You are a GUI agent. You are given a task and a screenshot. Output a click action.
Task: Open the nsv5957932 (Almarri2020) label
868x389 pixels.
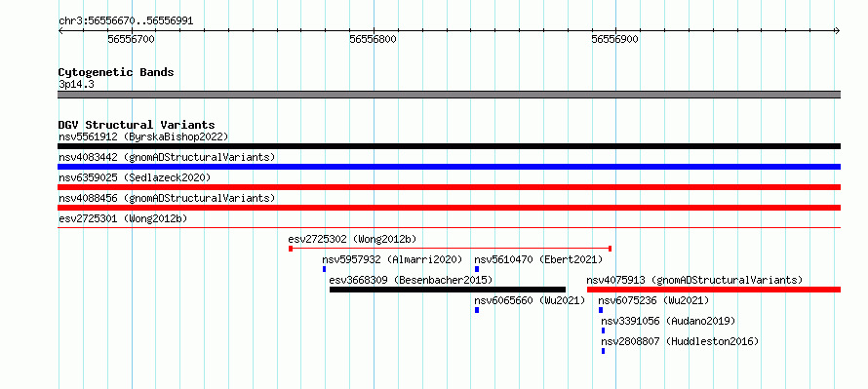(392, 259)
